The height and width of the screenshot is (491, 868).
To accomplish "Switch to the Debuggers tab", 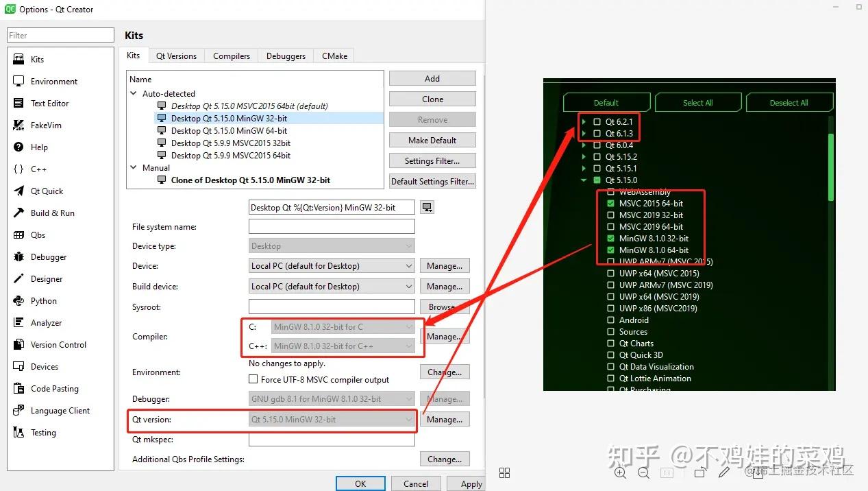I will [x=286, y=56].
